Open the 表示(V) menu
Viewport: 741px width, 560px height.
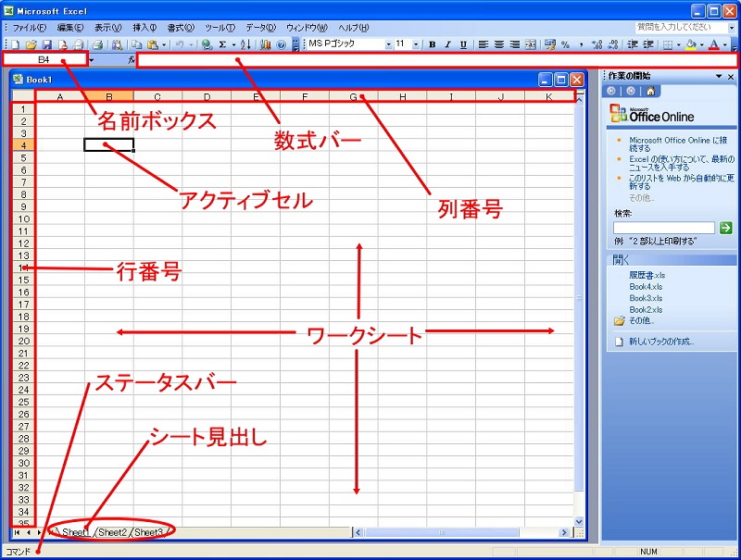[107, 28]
